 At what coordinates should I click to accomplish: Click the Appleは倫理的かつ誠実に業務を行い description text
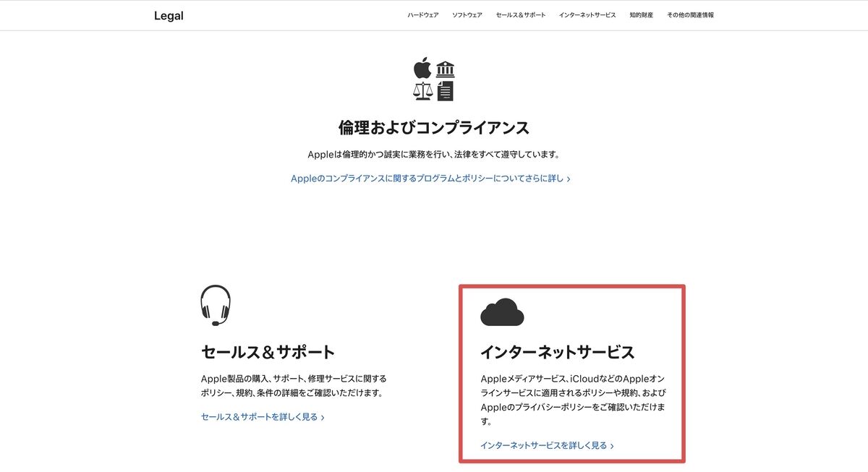tap(434, 155)
